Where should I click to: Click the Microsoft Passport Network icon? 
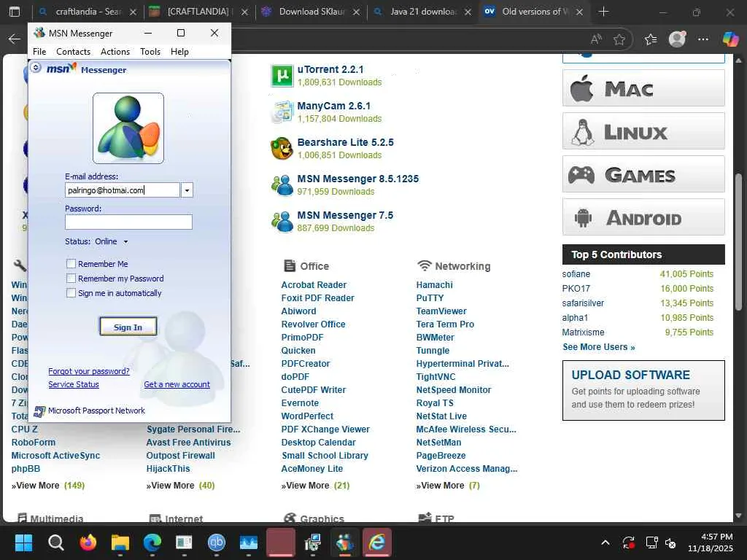coord(39,411)
